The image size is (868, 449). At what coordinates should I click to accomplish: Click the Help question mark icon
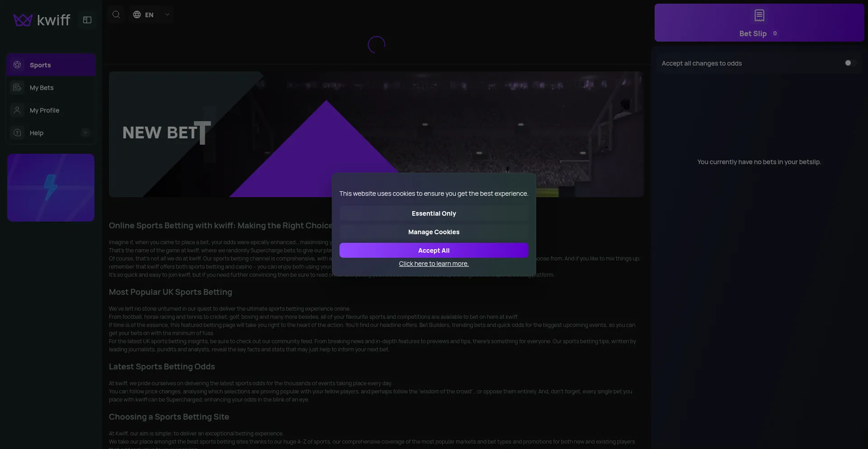click(17, 133)
